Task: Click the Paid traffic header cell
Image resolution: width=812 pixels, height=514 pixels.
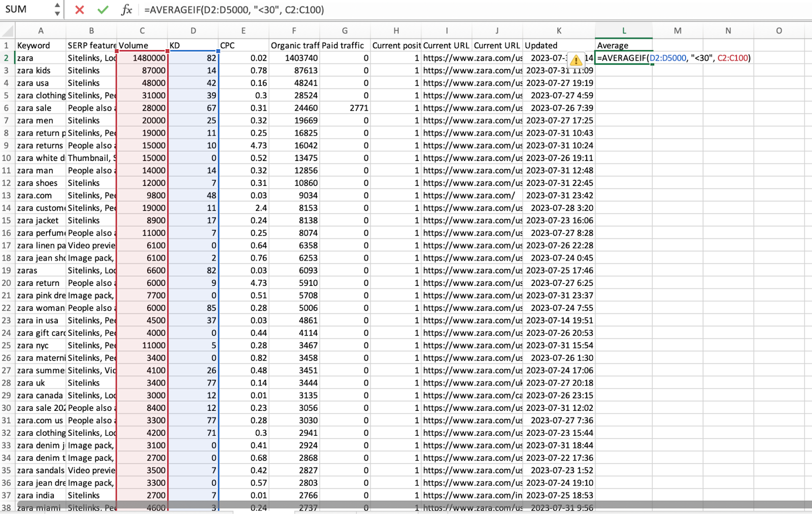Action: [345, 45]
